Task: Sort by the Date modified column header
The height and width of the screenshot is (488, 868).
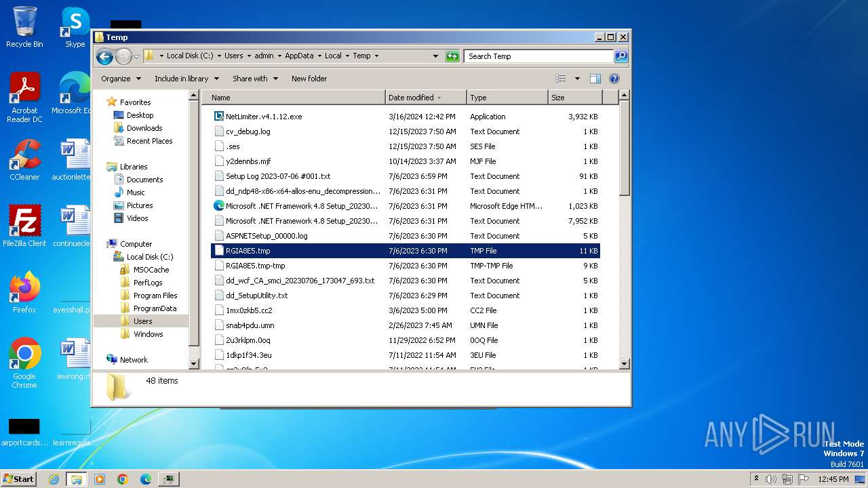Action: (x=426, y=98)
